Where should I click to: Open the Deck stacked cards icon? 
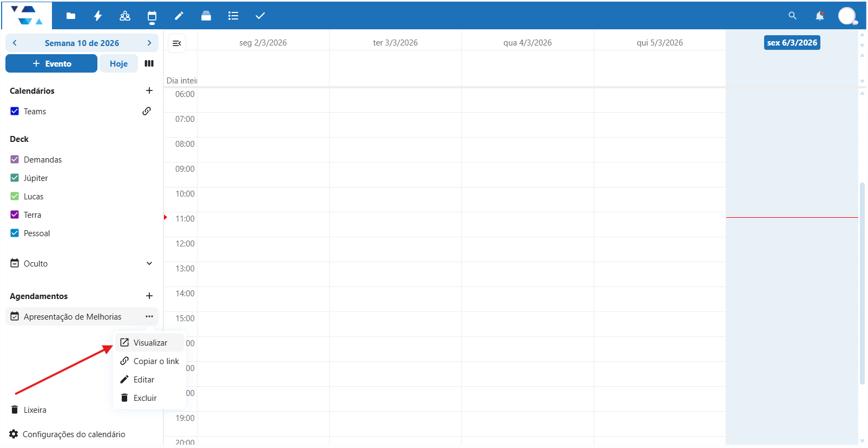pos(206,16)
